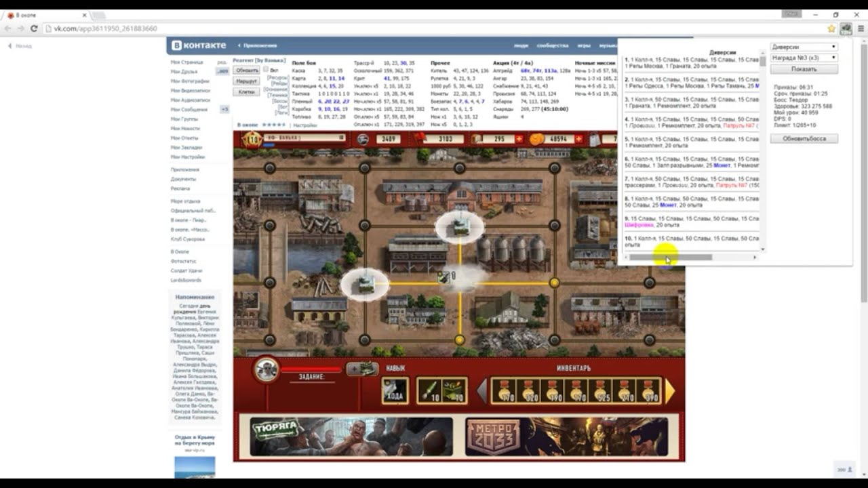
Task: Open the 'Тюряга' game banner
Action: coord(351,436)
